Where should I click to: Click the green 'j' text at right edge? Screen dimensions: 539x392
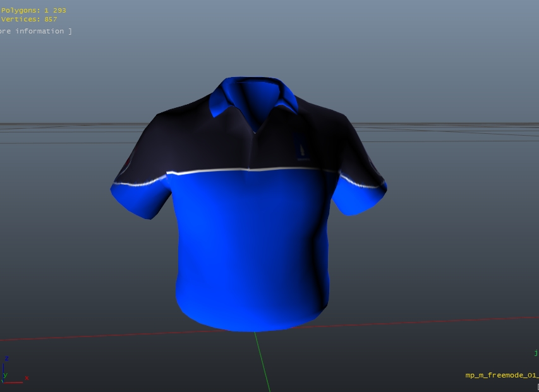(536, 353)
